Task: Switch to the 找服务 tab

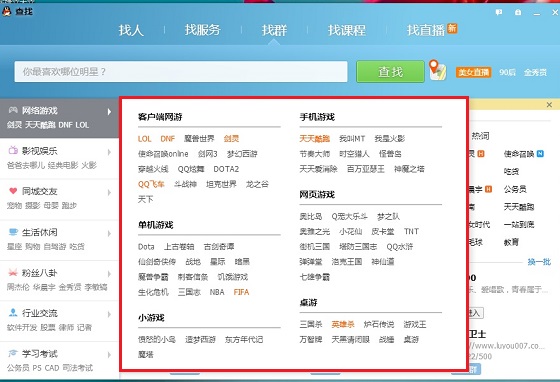Action: (x=202, y=30)
